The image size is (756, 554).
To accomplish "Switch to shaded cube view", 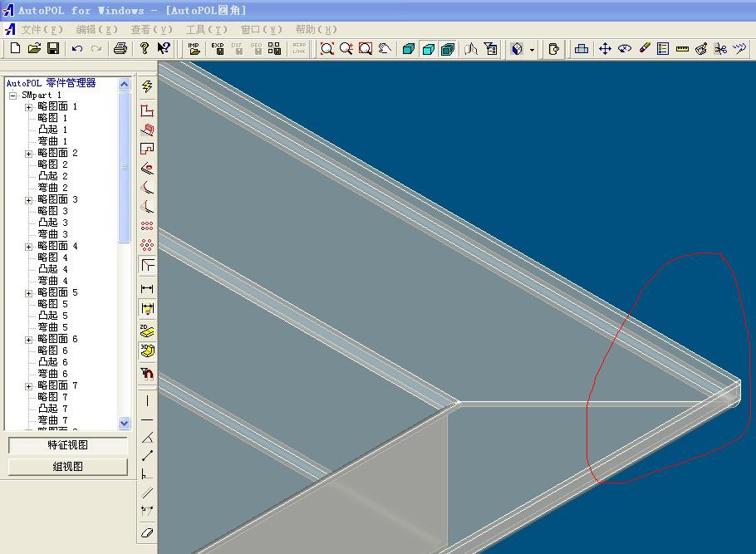I will (x=409, y=48).
